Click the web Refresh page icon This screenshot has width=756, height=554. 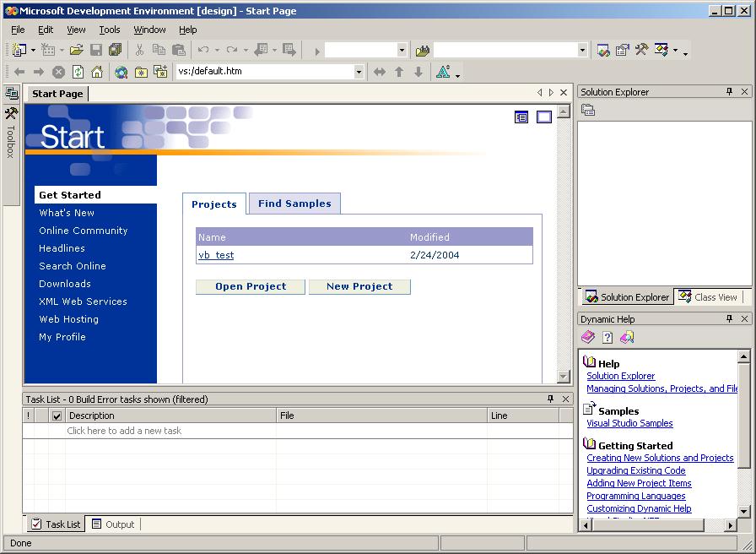(x=78, y=72)
